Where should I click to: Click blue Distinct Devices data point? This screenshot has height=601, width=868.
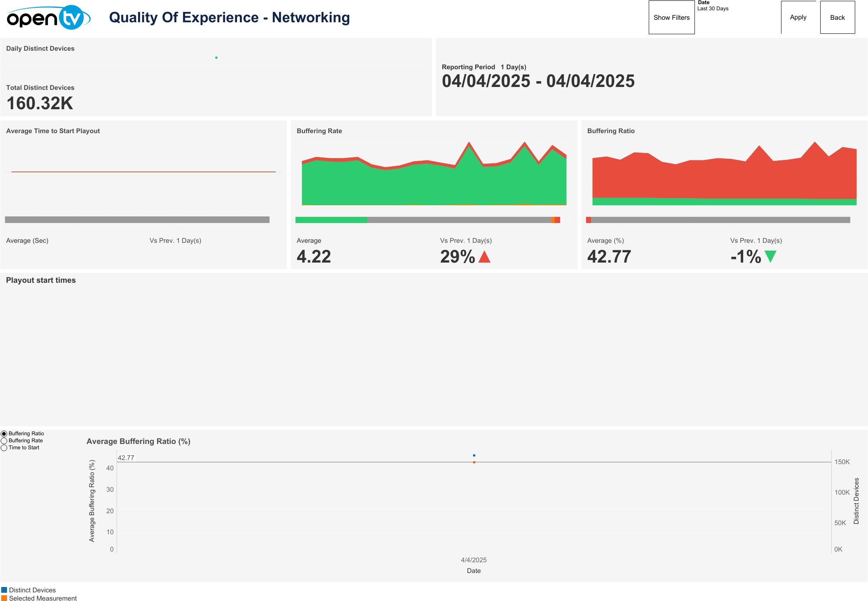pos(474,455)
